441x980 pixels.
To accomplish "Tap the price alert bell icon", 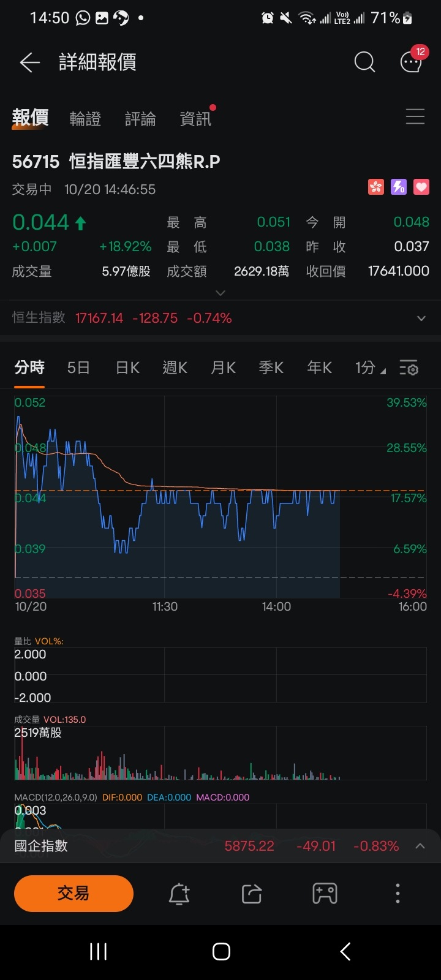I will (179, 894).
